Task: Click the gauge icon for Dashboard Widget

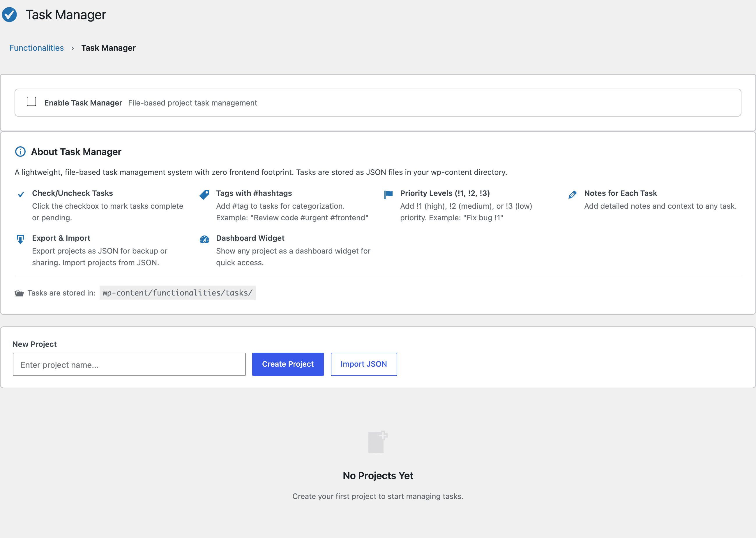Action: (x=204, y=239)
